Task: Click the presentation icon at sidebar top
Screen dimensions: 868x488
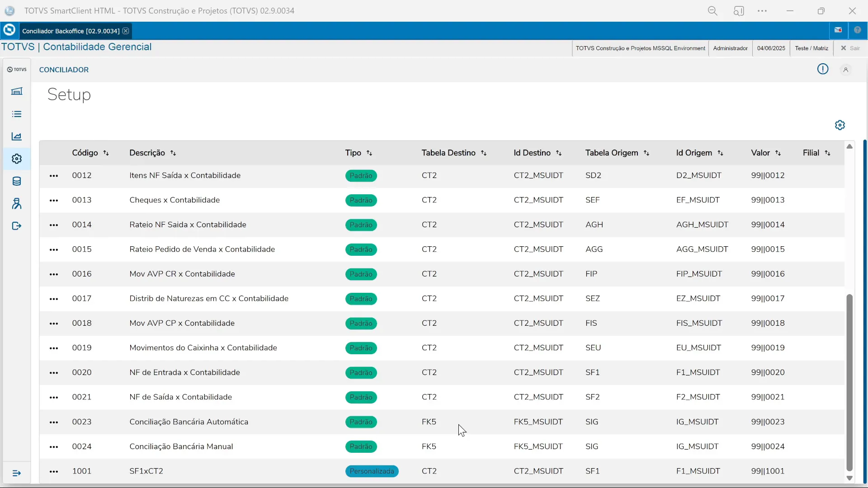Action: click(x=17, y=91)
